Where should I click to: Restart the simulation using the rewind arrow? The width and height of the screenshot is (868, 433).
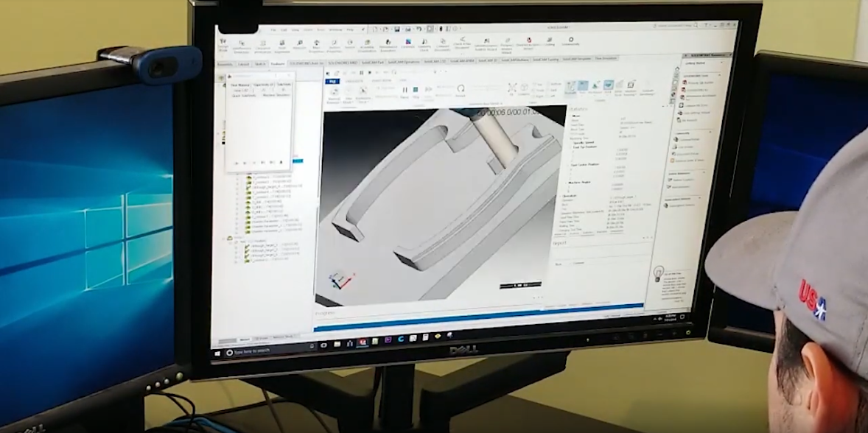461,88
